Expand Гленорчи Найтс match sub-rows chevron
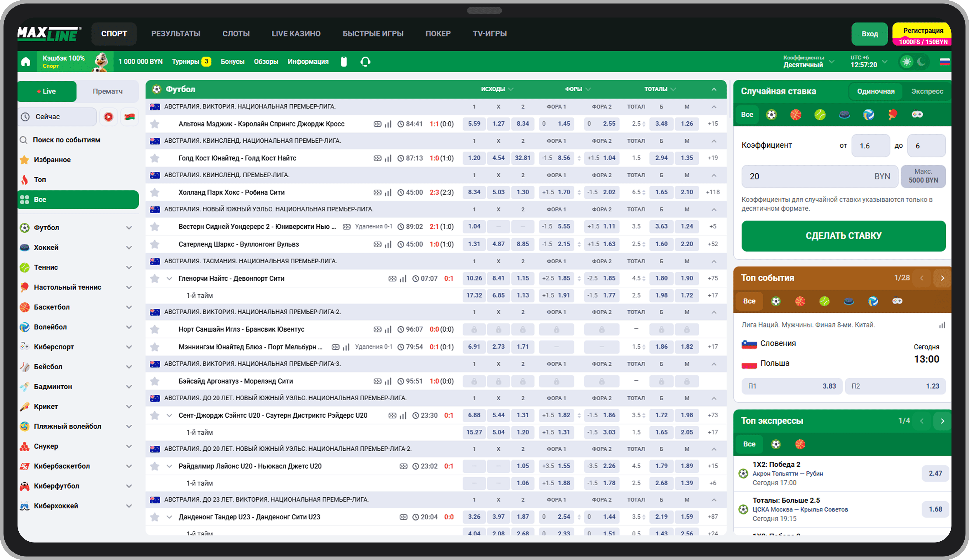Image resolution: width=969 pixels, height=560 pixels. (x=169, y=278)
